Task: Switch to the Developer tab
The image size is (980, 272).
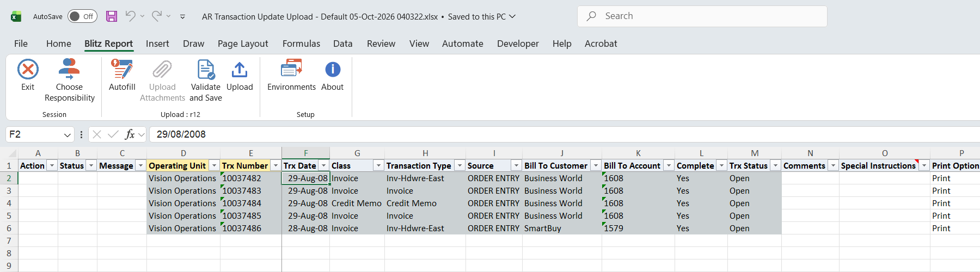Action: (x=518, y=44)
